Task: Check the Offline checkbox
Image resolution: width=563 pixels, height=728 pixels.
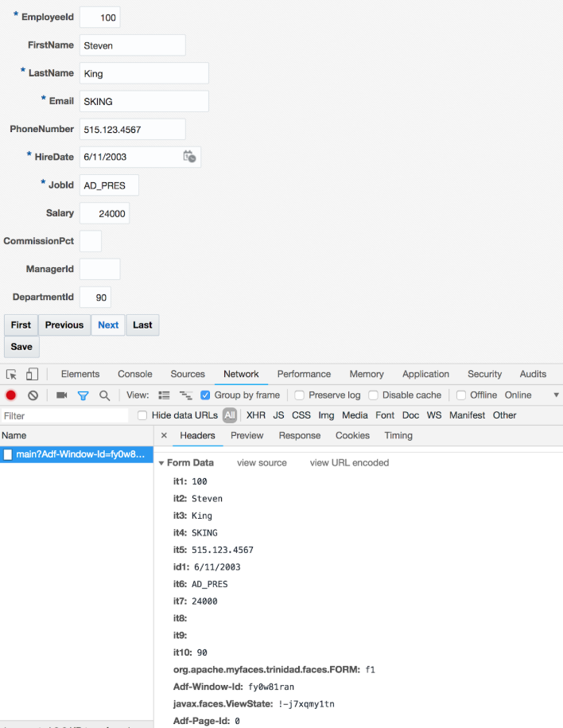Action: [x=461, y=395]
